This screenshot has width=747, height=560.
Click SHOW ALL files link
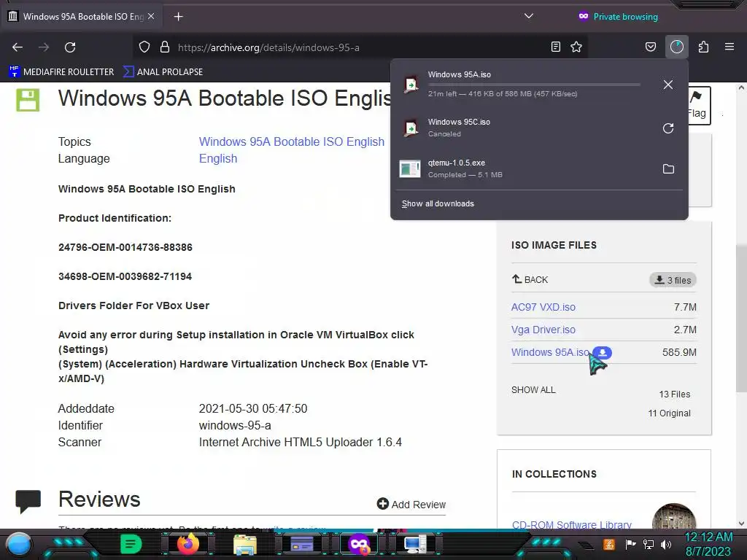click(533, 390)
